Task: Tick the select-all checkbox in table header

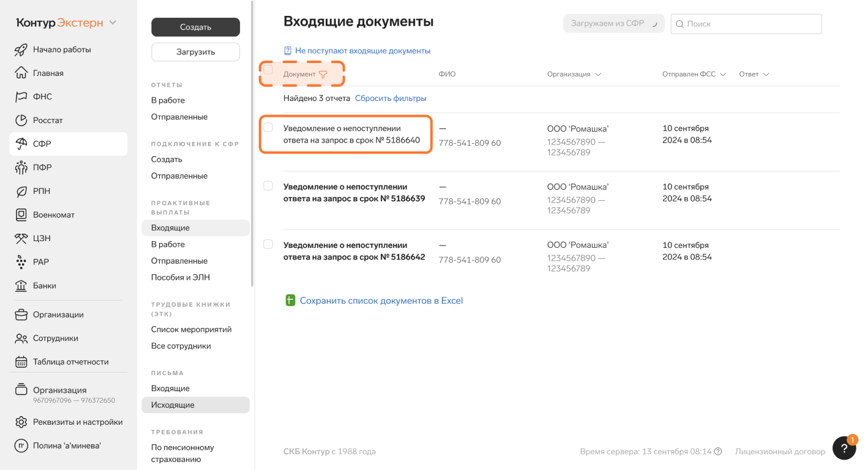Action: (x=268, y=70)
